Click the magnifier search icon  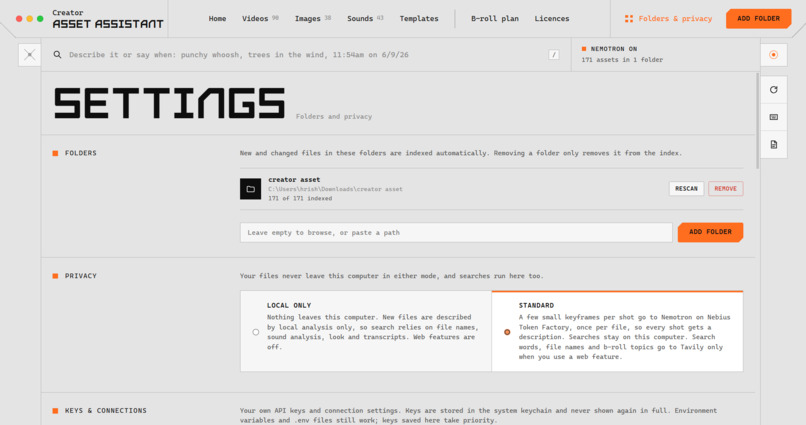(57, 54)
